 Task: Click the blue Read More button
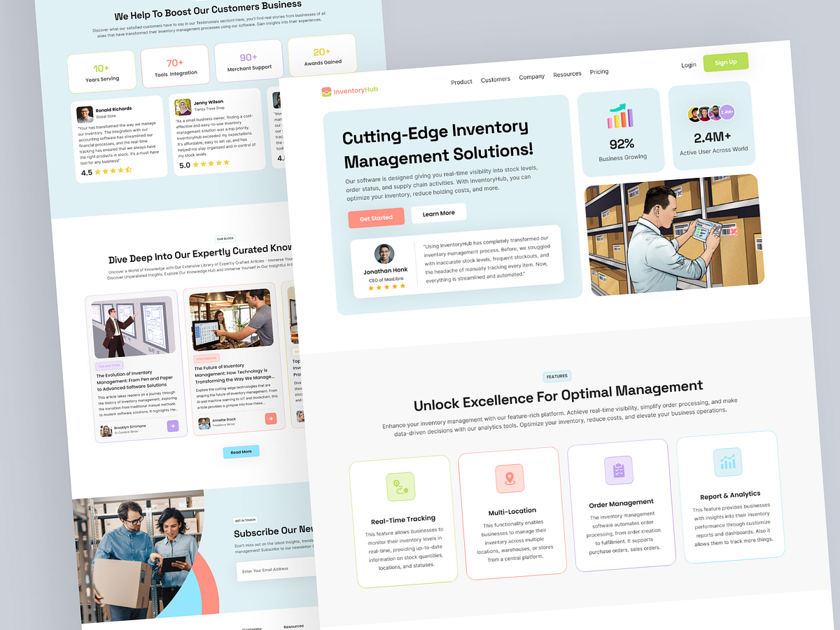241,451
